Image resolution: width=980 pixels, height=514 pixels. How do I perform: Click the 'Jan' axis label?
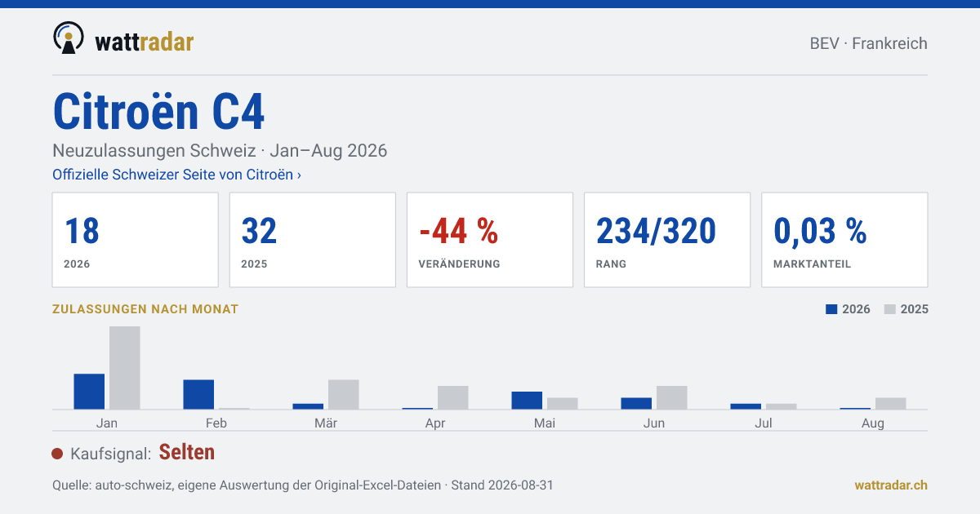(107, 423)
